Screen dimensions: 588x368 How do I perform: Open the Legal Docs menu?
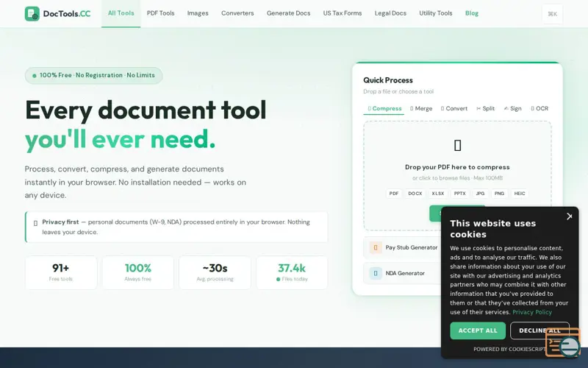[390, 13]
